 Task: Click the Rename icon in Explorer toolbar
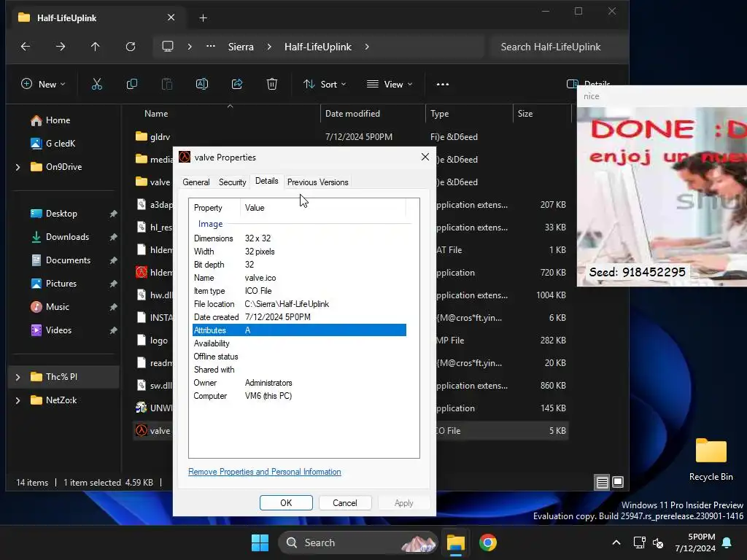[202, 85]
